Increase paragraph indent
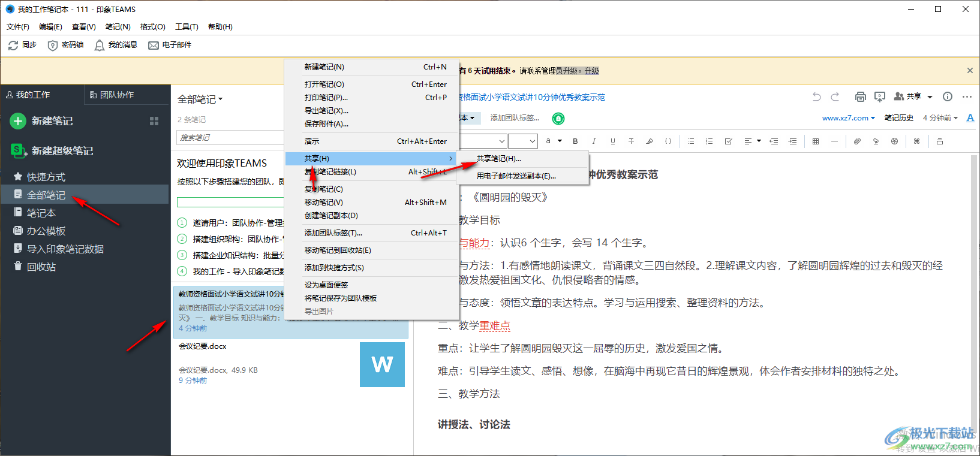 click(x=792, y=141)
